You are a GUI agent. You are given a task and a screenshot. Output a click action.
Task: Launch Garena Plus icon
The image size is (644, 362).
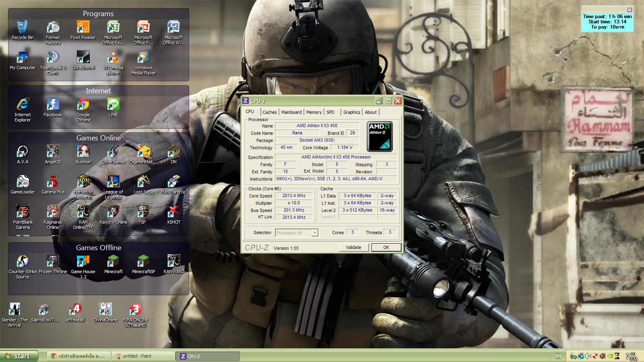pos(53,185)
